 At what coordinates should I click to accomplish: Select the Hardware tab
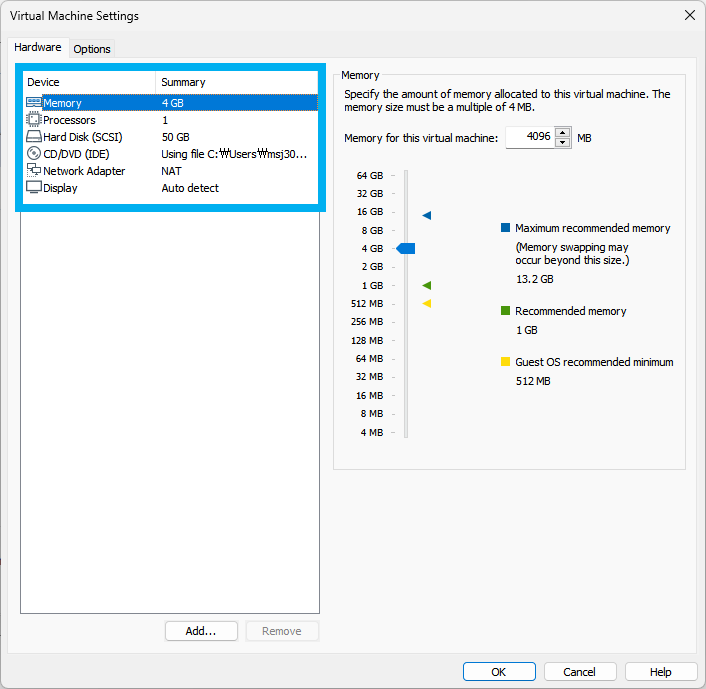click(38, 47)
